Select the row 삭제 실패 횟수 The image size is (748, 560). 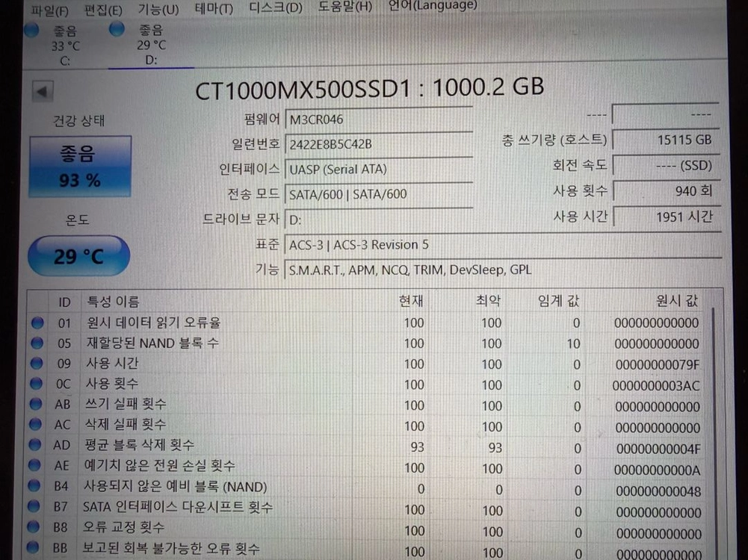coord(366,425)
